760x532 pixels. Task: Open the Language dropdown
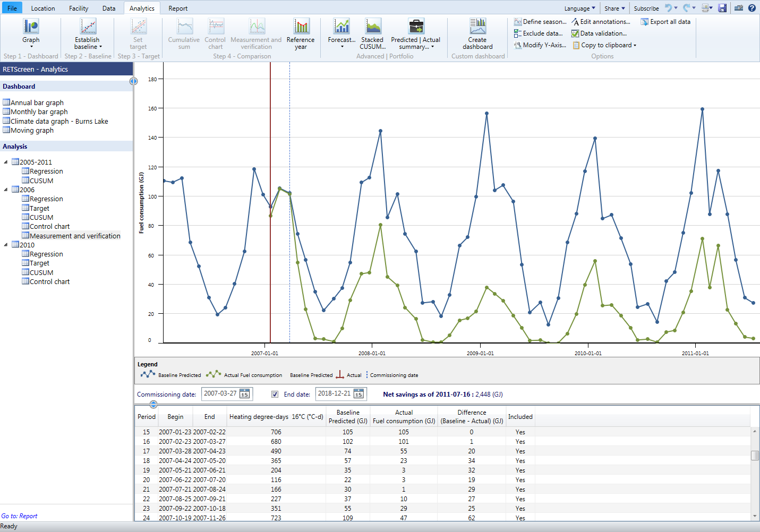point(579,8)
